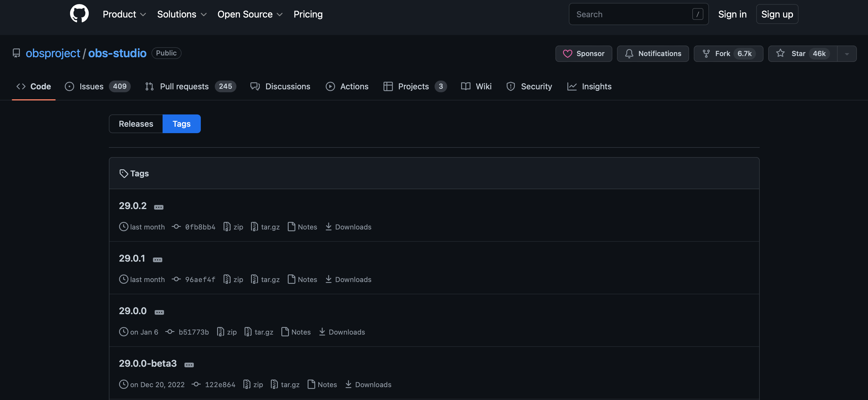Select the Tags view button

[182, 124]
